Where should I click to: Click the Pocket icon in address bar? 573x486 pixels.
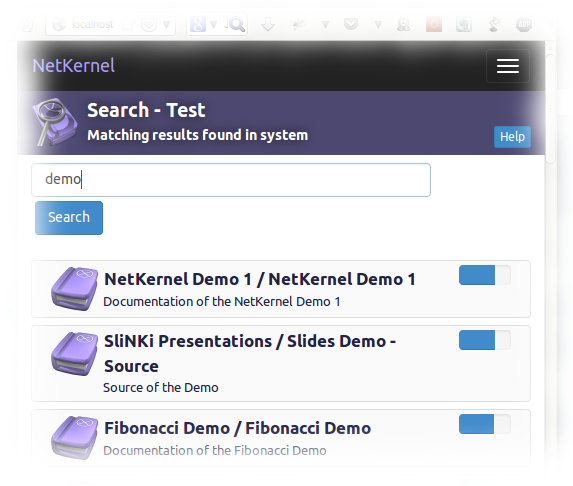(149, 25)
